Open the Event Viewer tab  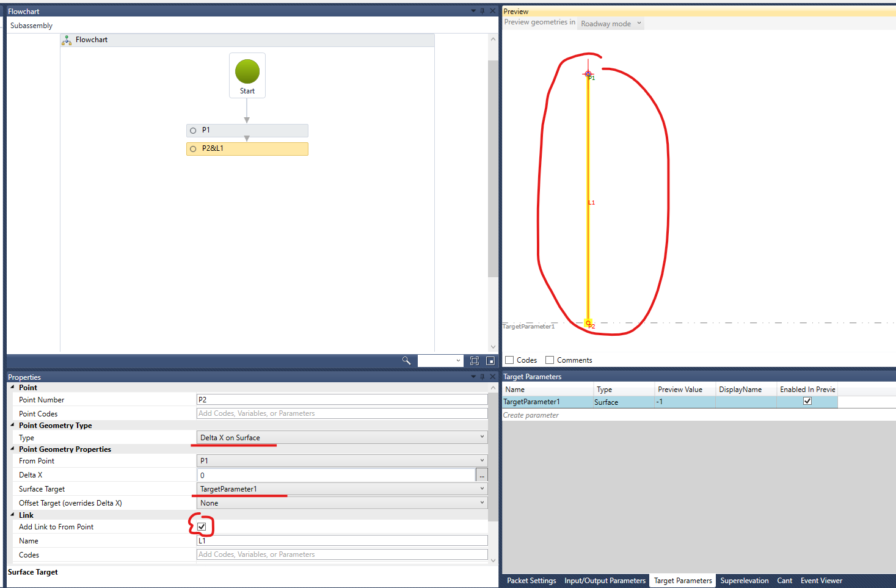pyautogui.click(x=821, y=581)
